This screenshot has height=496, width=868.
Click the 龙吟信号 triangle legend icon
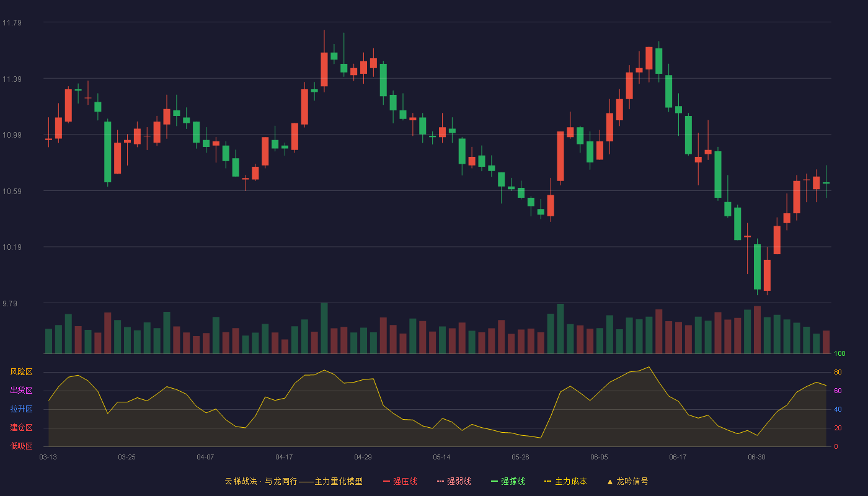pos(610,481)
